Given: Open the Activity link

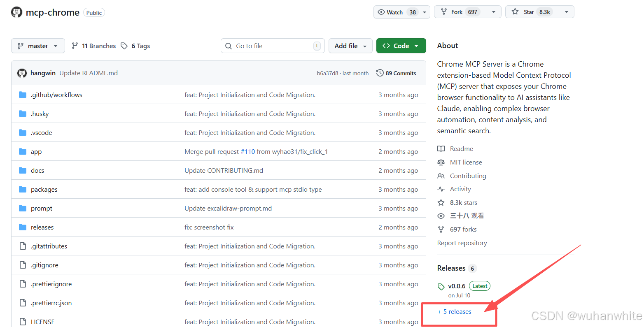Looking at the screenshot, I should (x=460, y=189).
